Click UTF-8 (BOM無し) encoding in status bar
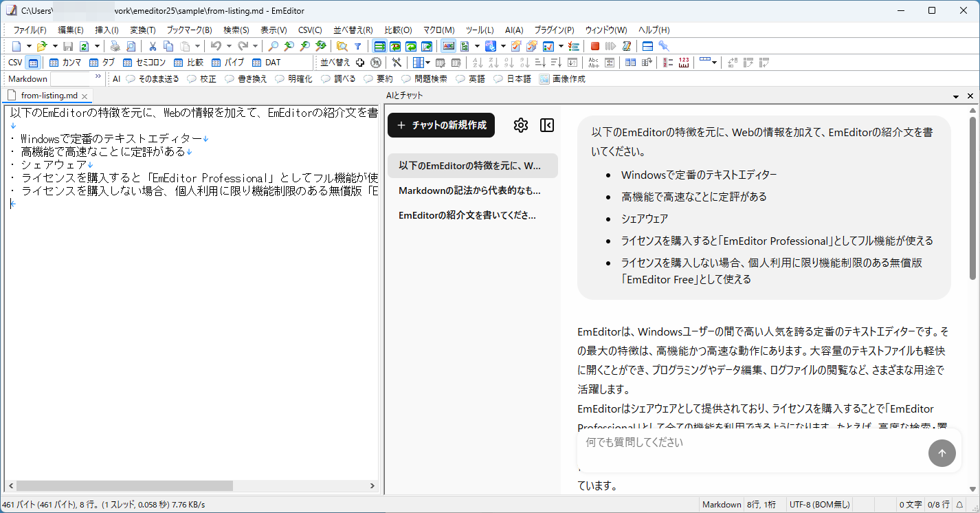 (x=819, y=505)
